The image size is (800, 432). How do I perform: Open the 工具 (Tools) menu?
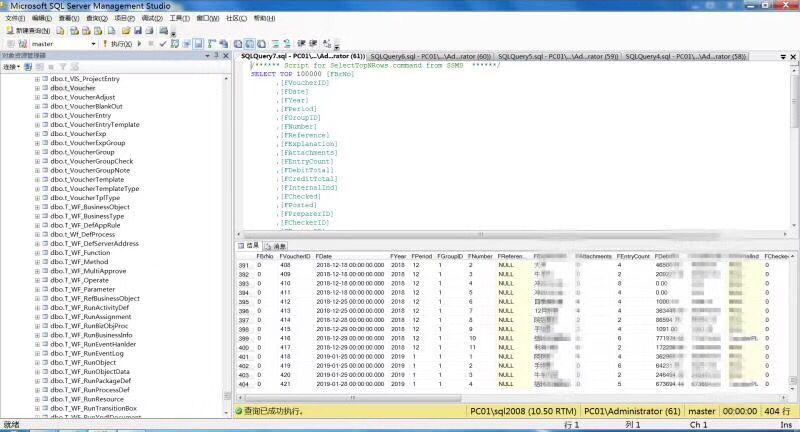[178, 18]
